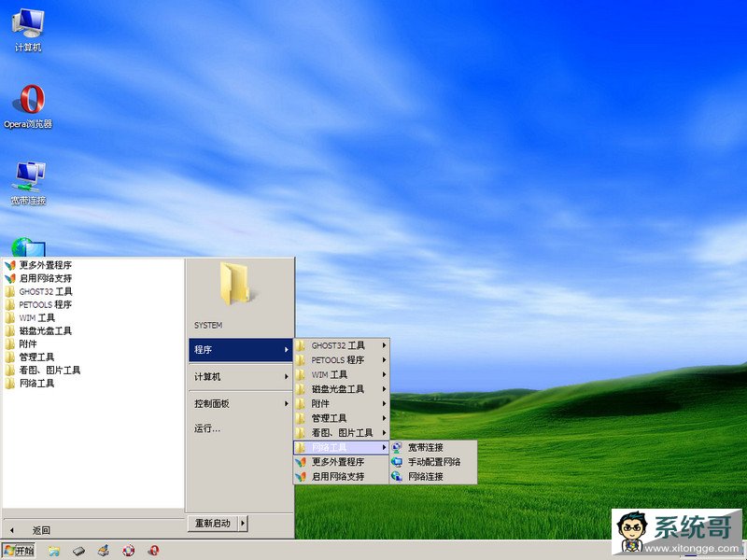Select highlighted 网络工具 in the 程序 submenu
The height and width of the screenshot is (560, 747).
pos(341,447)
